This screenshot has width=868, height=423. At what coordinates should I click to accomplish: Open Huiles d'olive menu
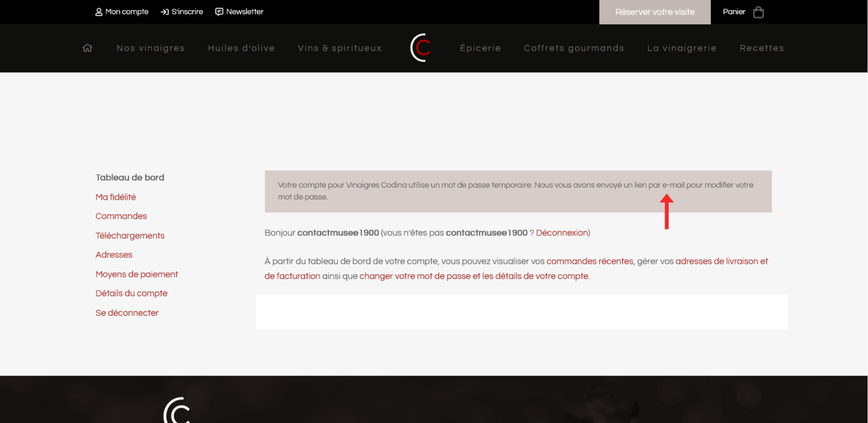pos(241,48)
